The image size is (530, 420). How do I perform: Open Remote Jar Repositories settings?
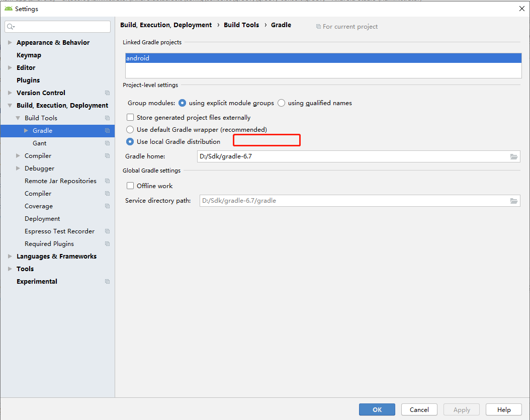pos(60,181)
